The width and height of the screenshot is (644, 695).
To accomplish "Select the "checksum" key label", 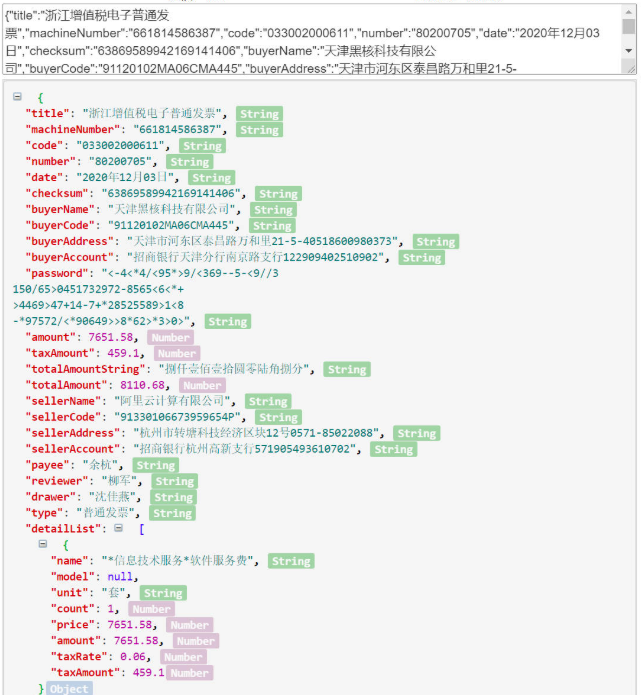I will 57,194.
